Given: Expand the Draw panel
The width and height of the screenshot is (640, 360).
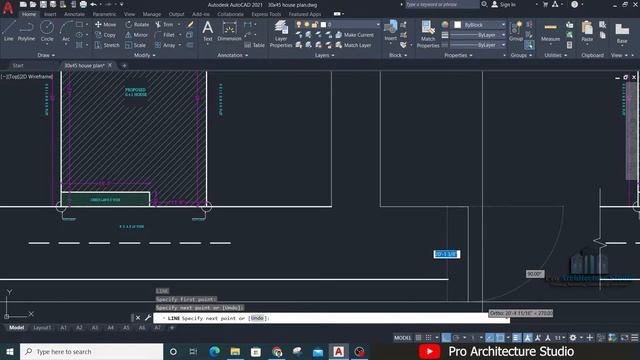Looking at the screenshot, I should point(46,55).
